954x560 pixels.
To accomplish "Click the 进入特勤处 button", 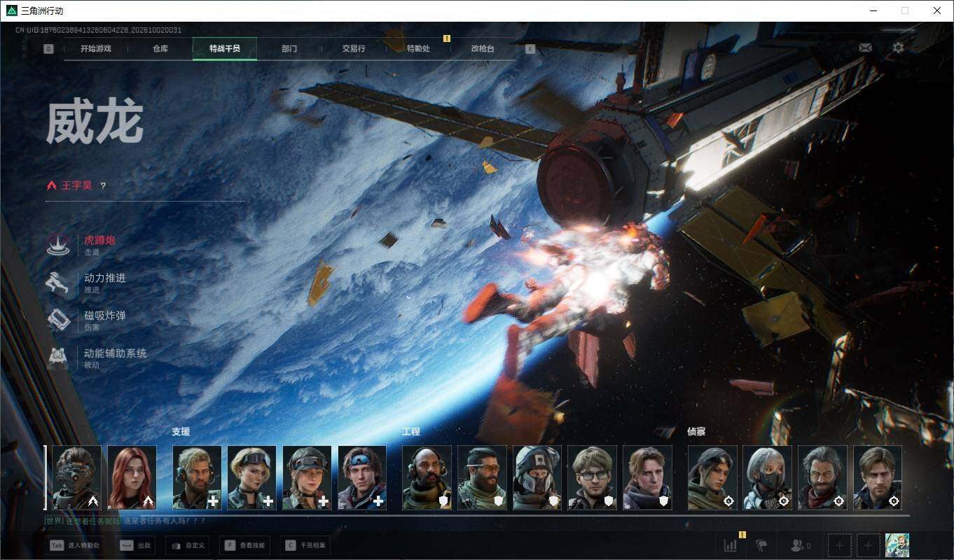I will (75, 545).
